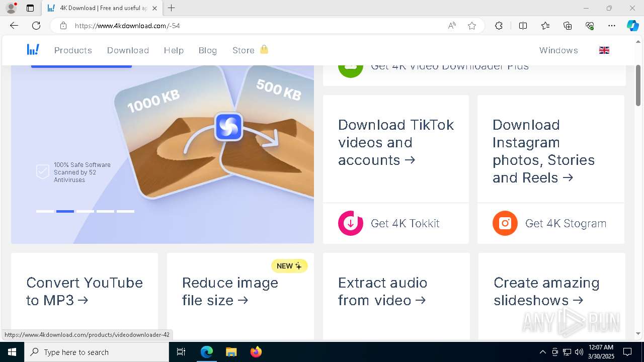This screenshot has height=362, width=644.
Task: Open the Tab actions menu icon
Action: 30,8
